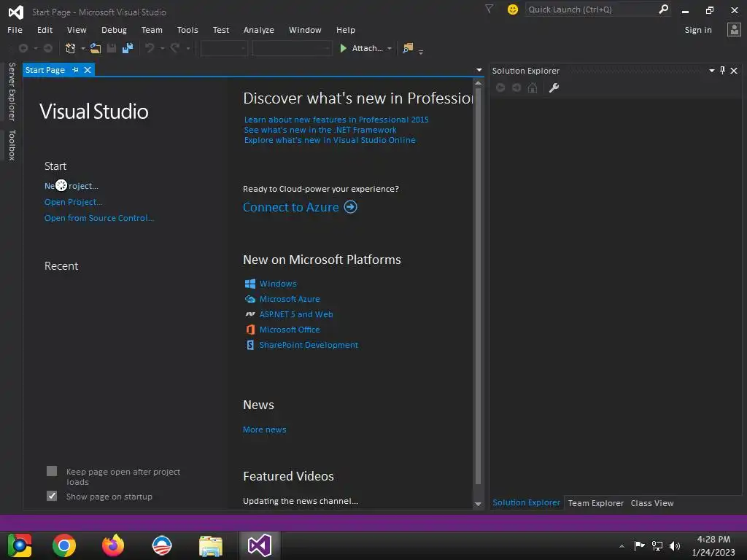Viewport: 747px width, 560px height.
Task: Click Visual Studio icon in Windows taskbar
Action: click(x=260, y=545)
